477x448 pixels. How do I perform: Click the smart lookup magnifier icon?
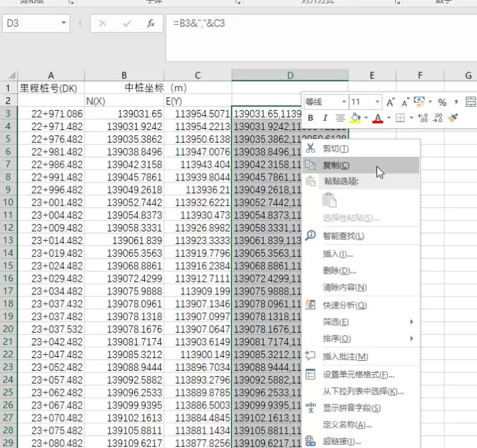point(311,235)
